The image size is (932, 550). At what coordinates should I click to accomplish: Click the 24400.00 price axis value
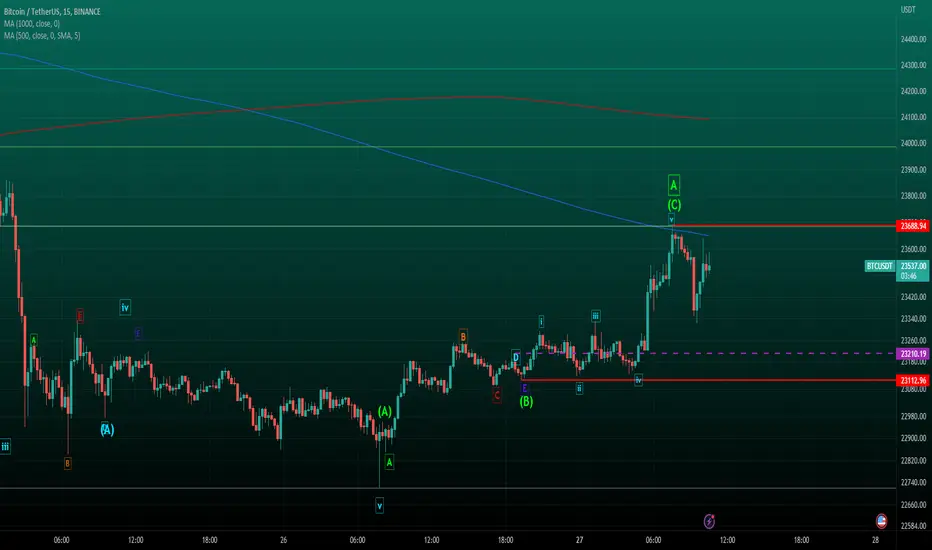(x=914, y=39)
